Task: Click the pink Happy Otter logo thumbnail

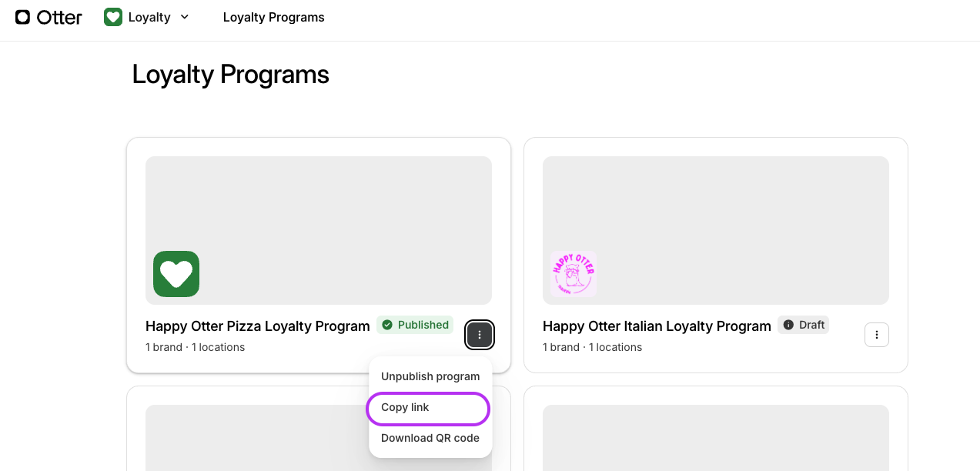Action: point(574,274)
